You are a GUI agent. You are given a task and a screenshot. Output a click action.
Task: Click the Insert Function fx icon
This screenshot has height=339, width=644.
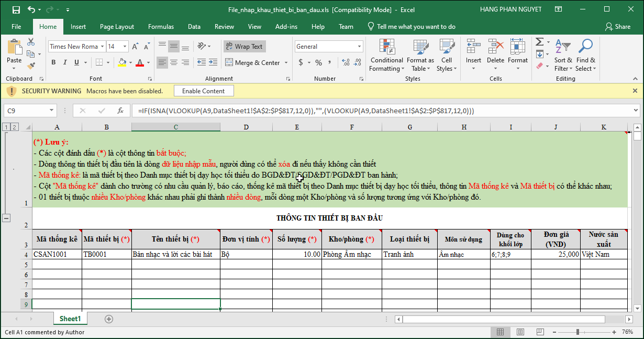tap(120, 111)
